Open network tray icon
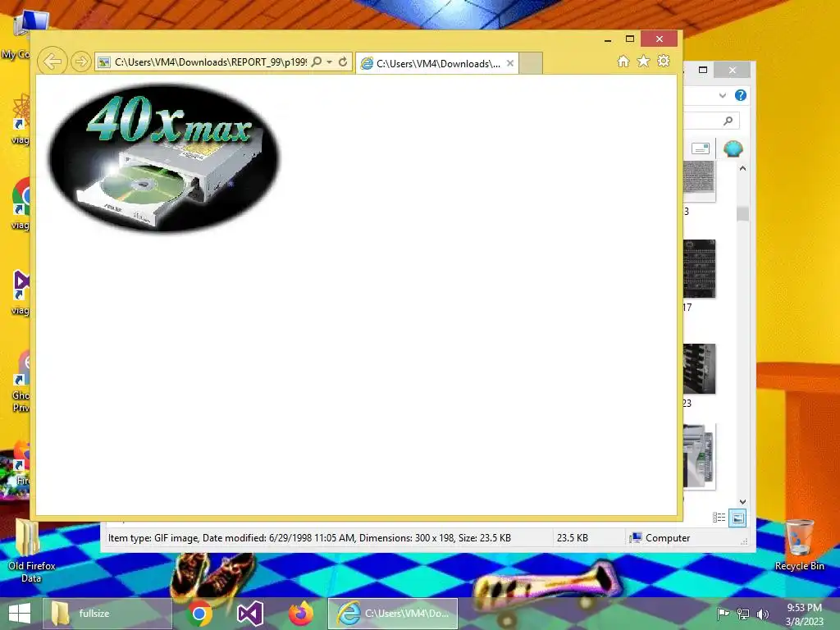 743,614
